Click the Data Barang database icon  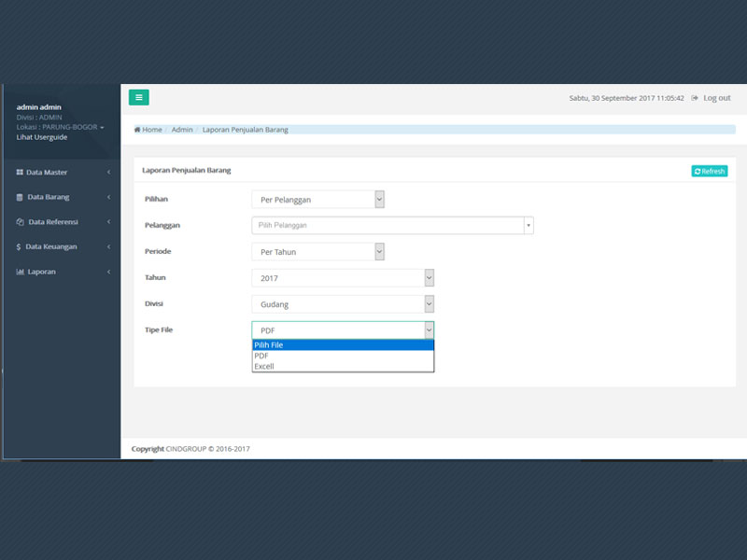pyautogui.click(x=20, y=197)
